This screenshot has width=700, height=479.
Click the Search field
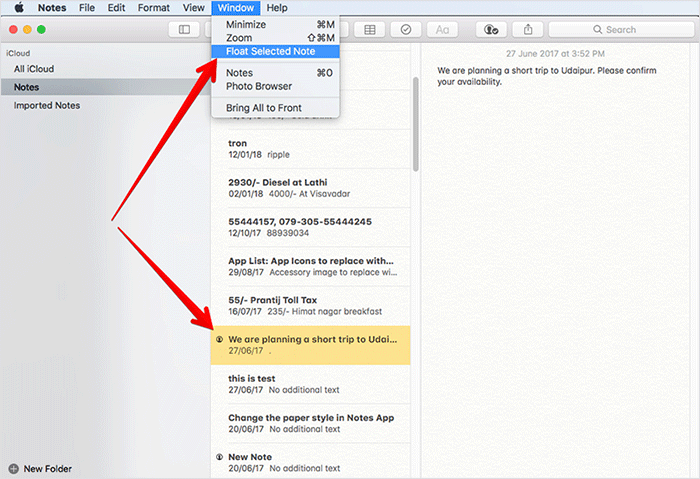pos(621,30)
